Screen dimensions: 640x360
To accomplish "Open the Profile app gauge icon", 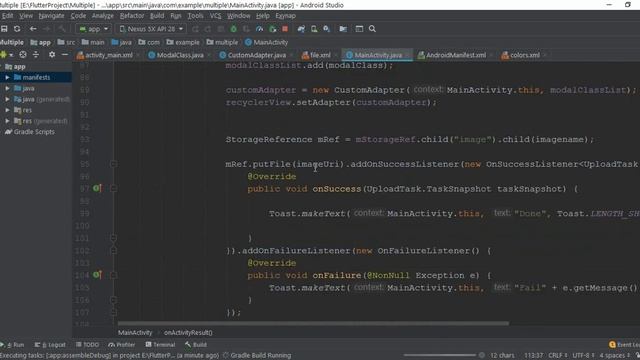I will (259, 29).
